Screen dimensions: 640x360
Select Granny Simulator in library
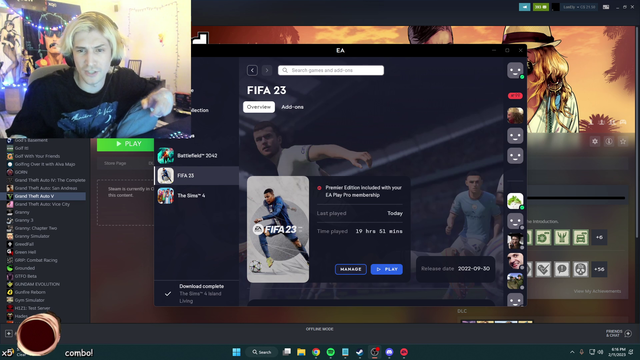pos(32,236)
